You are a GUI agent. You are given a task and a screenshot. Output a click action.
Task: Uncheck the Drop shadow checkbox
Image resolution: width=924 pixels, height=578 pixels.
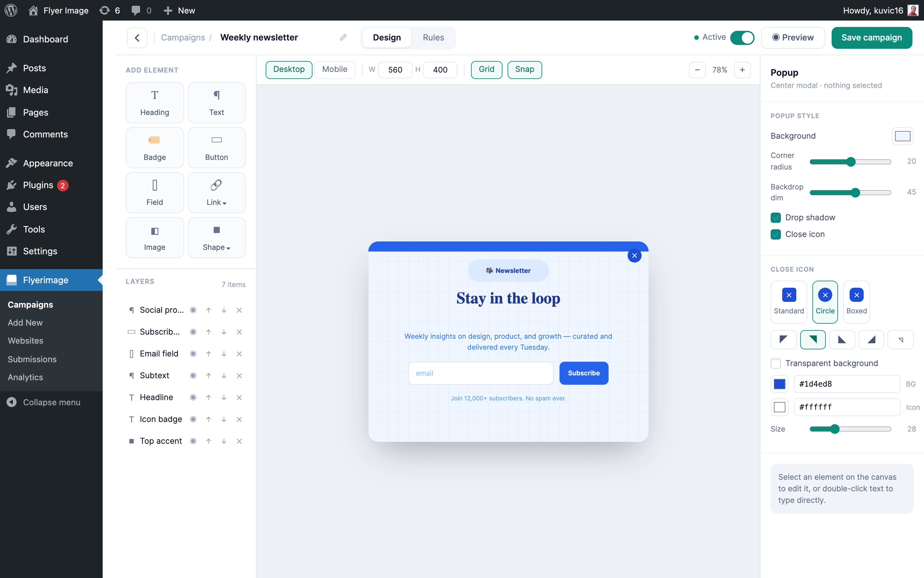pos(775,217)
